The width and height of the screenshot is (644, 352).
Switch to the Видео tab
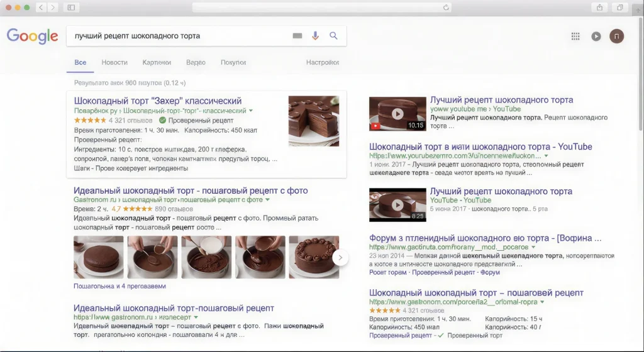click(x=196, y=62)
